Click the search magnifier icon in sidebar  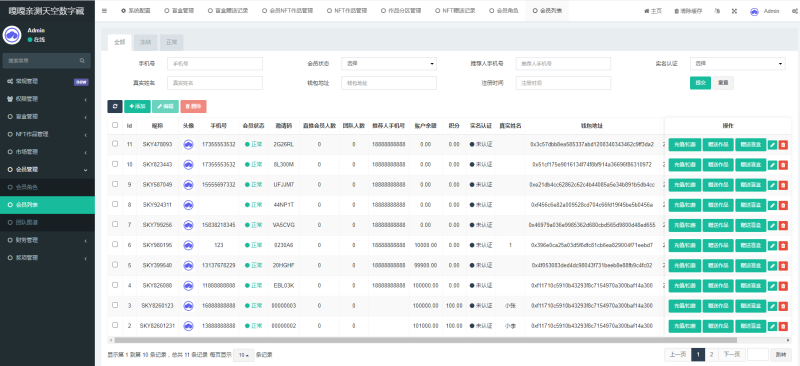(82, 60)
